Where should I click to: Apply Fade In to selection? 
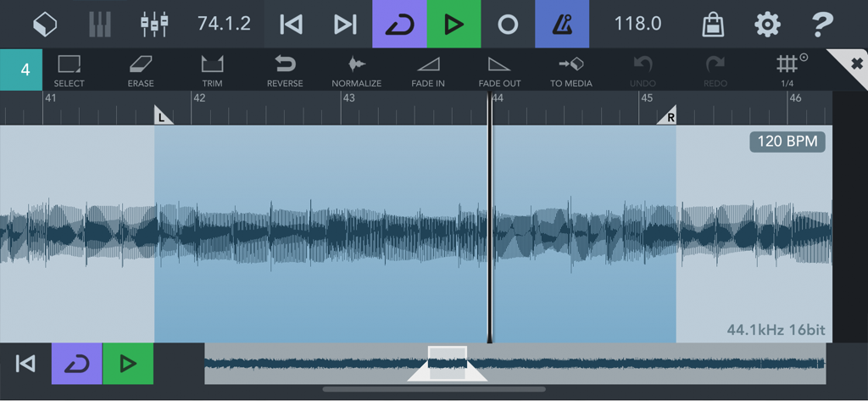[428, 70]
